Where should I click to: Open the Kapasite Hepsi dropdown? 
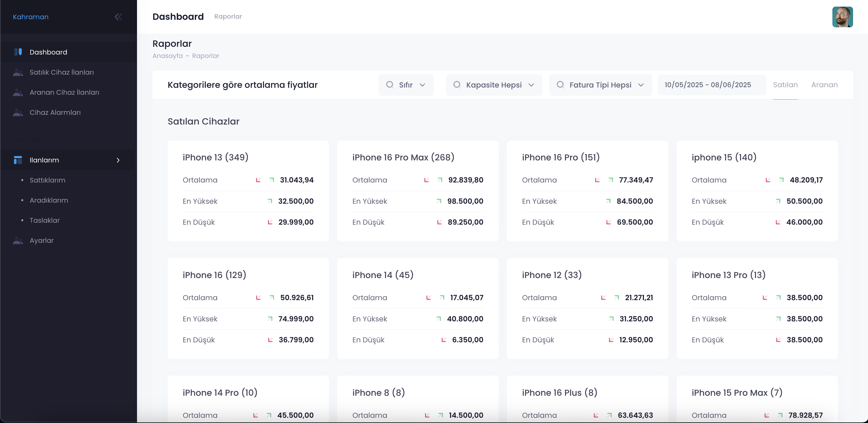pos(494,85)
